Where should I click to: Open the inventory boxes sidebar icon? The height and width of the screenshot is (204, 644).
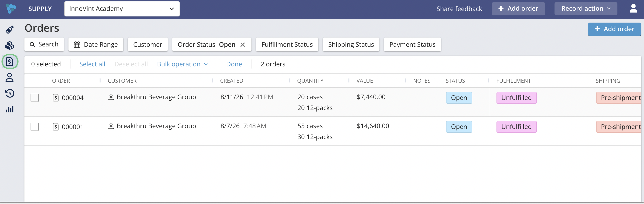tap(10, 45)
